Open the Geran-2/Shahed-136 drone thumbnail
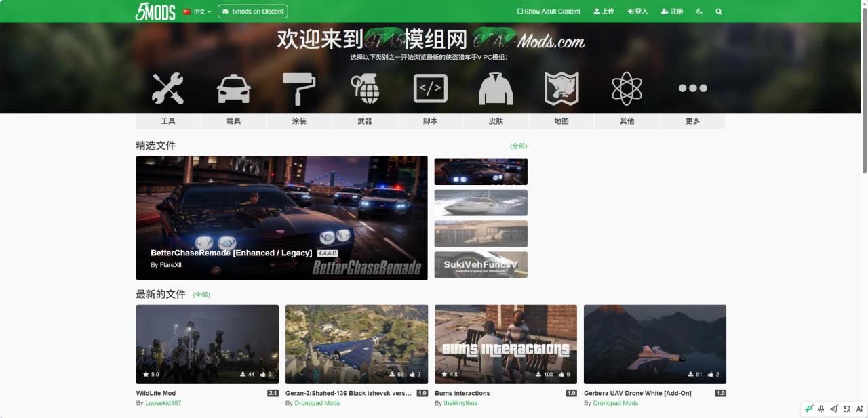The image size is (868, 418). [357, 344]
